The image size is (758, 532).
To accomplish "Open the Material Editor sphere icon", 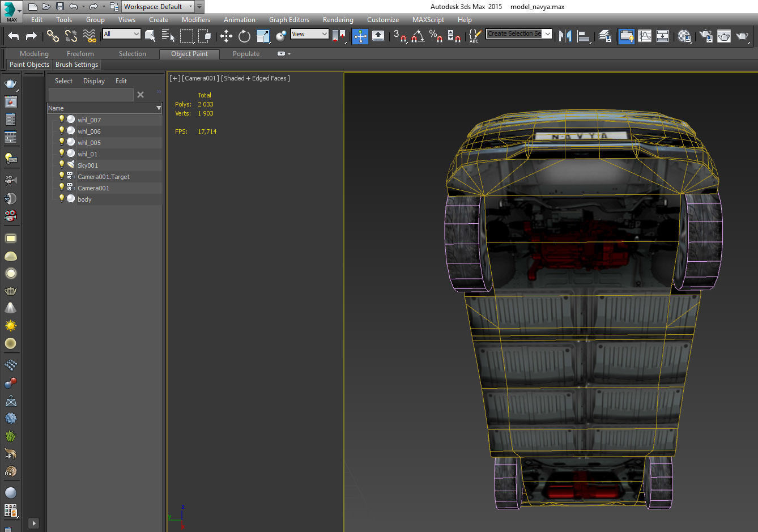I will [684, 36].
